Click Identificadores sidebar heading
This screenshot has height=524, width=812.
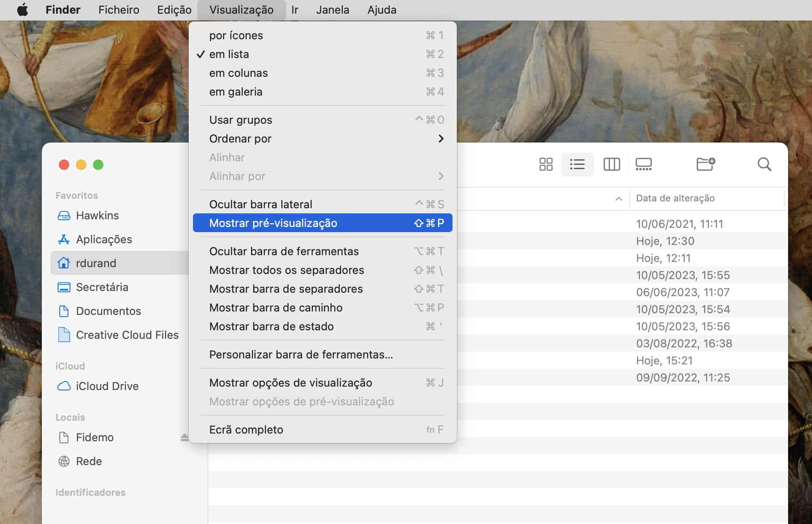91,492
